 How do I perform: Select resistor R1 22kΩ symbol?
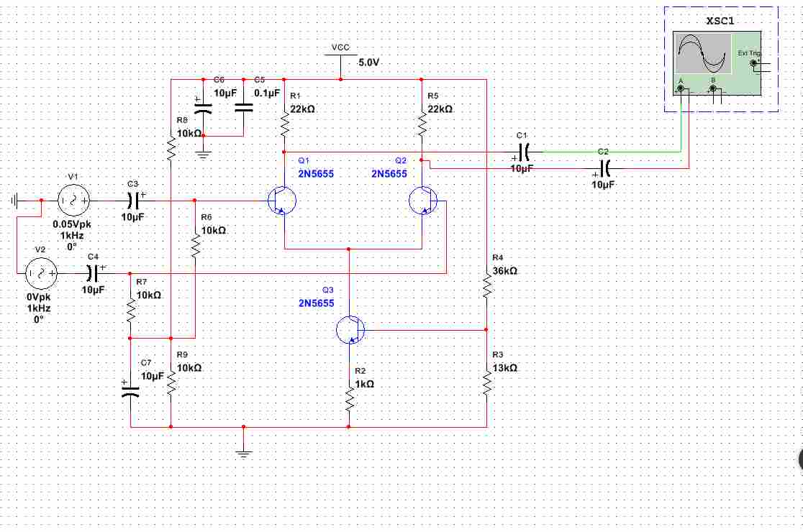pos(284,123)
